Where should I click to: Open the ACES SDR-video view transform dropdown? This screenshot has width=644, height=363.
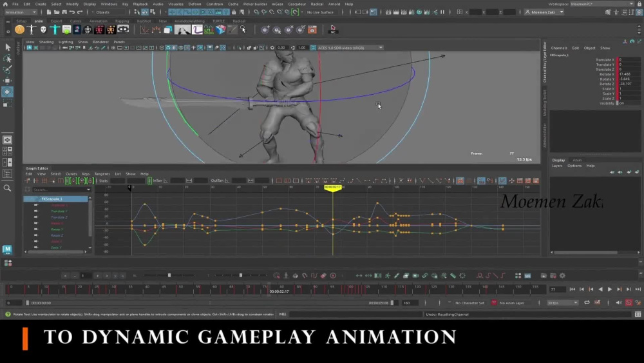pos(350,48)
